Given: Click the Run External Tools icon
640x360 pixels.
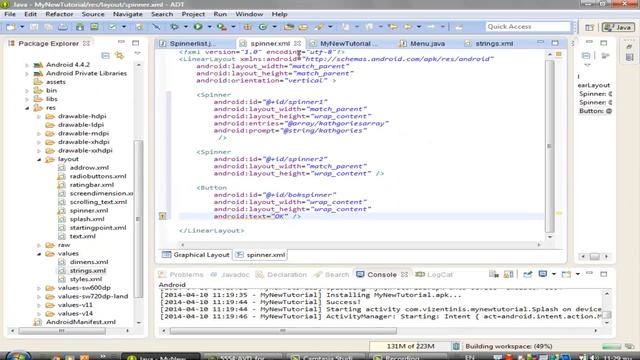Looking at the screenshot, I should tap(221, 27).
